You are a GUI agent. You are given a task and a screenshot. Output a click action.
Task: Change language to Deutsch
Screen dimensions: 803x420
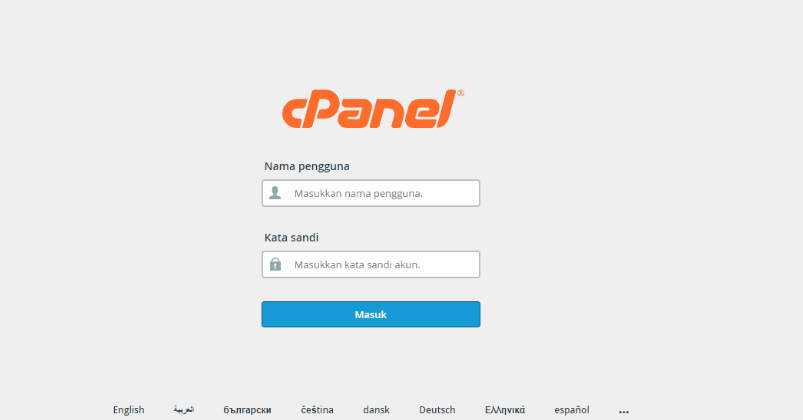pos(437,410)
